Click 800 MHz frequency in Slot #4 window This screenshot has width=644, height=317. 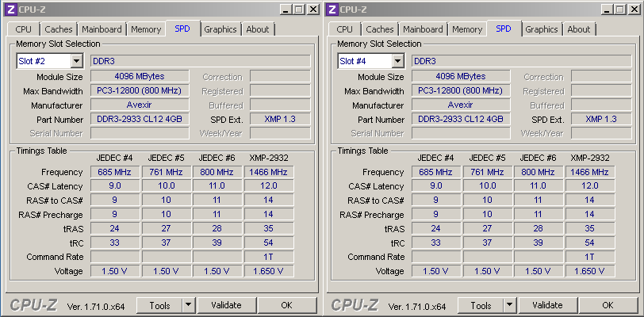(538, 172)
